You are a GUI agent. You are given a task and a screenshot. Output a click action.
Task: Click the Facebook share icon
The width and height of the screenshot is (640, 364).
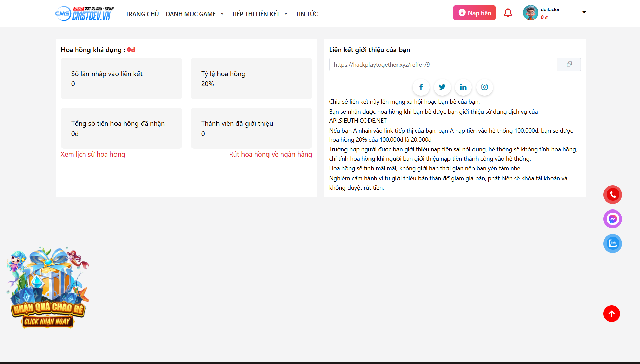coord(421,87)
